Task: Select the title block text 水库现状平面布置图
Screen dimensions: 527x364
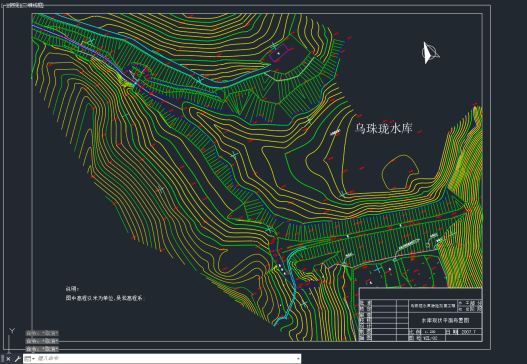Action: [x=445, y=320]
